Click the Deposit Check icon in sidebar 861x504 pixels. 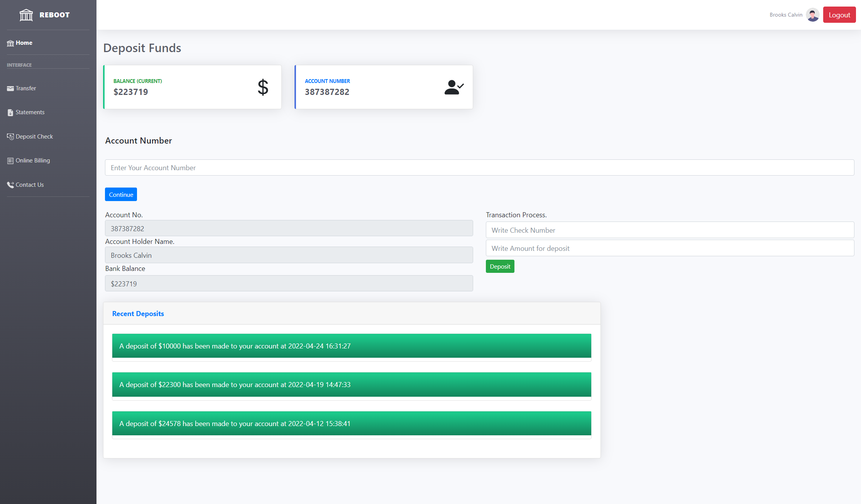[x=10, y=137]
